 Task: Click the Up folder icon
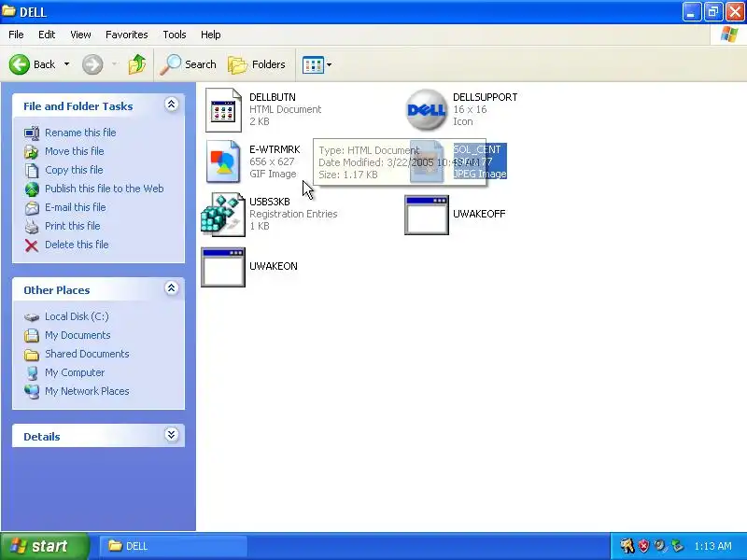[137, 64]
